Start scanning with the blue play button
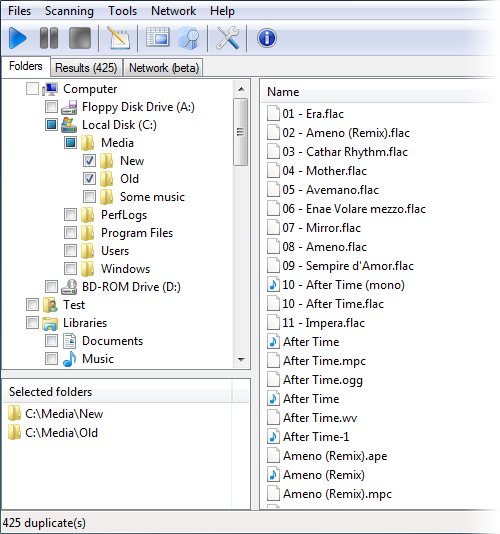500x534 pixels. (x=17, y=38)
